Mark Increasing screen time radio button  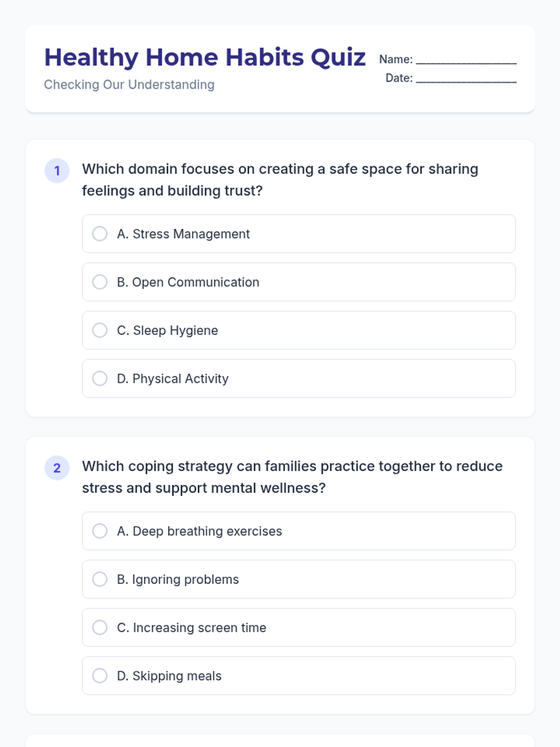99,627
